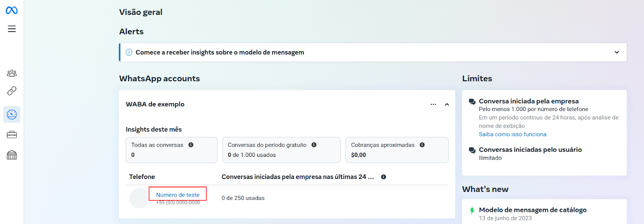Show info for Conversas iniciadas pela empresa column
644x224 pixels.
[384, 177]
